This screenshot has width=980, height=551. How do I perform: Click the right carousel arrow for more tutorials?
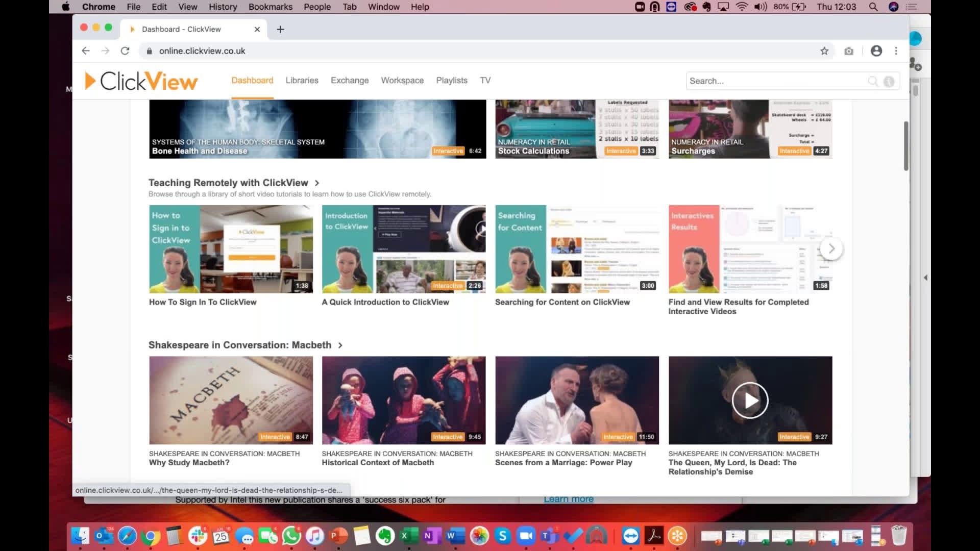tap(831, 248)
